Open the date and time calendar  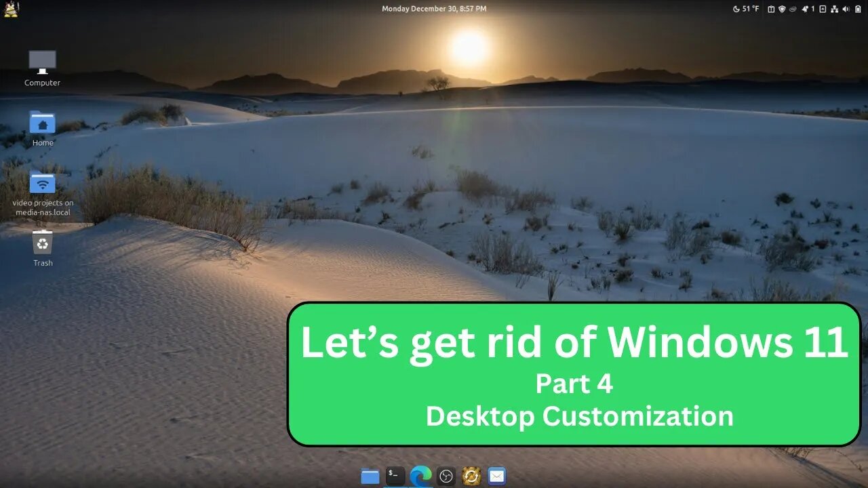434,9
